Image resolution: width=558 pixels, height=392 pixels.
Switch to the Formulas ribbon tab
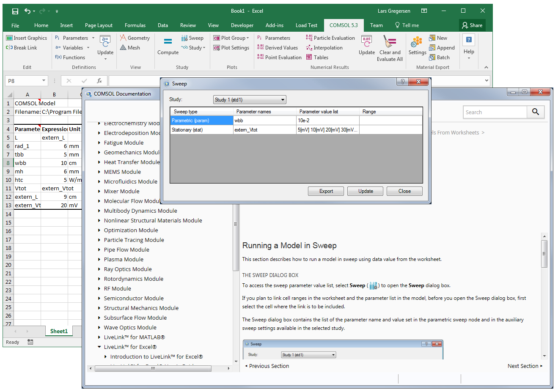pos(135,25)
